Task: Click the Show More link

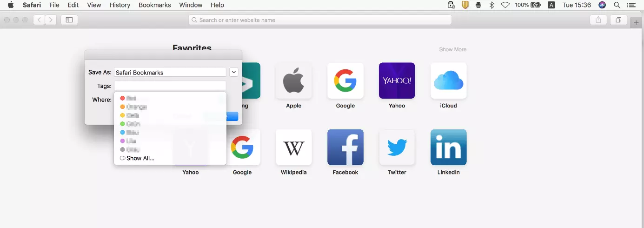Action: click(453, 49)
